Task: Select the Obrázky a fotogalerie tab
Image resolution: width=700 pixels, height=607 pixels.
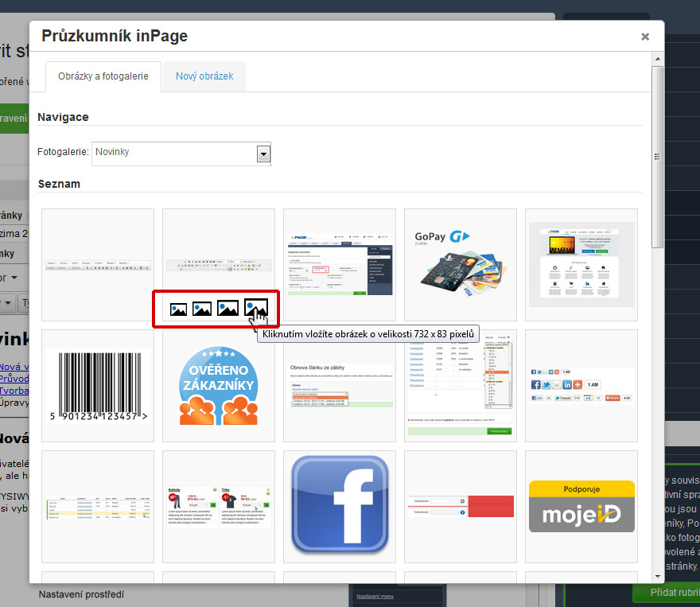Action: [103, 76]
